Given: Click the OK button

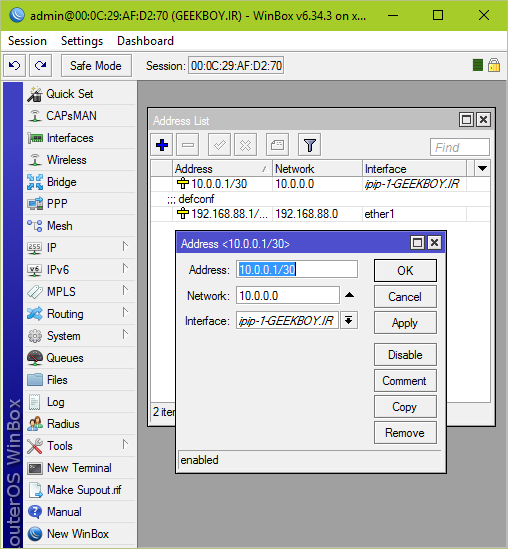Looking at the screenshot, I should coord(405,270).
